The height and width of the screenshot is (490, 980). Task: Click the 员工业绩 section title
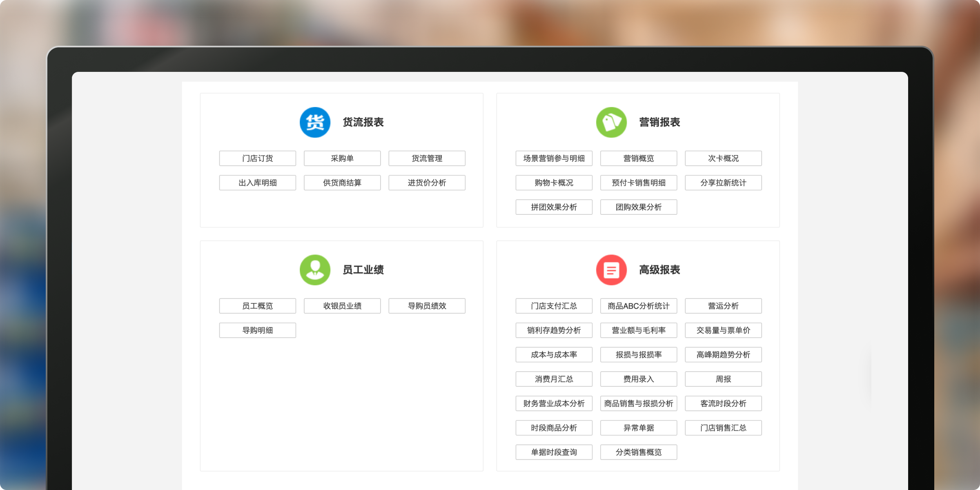pyautogui.click(x=363, y=270)
